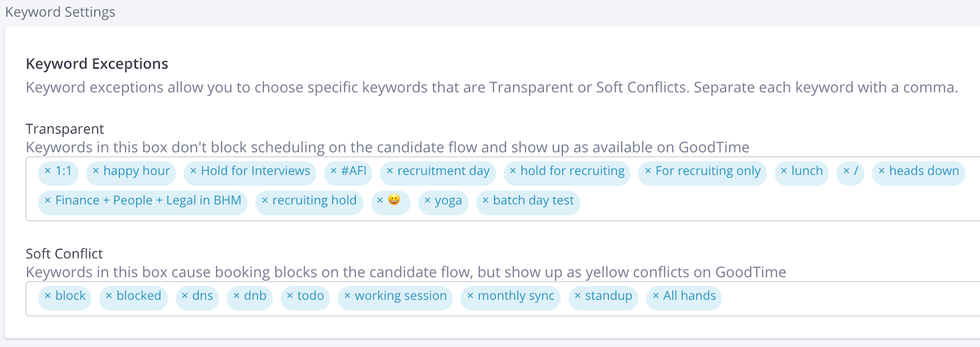Click empty space in Transparent keywords box

pos(766,202)
